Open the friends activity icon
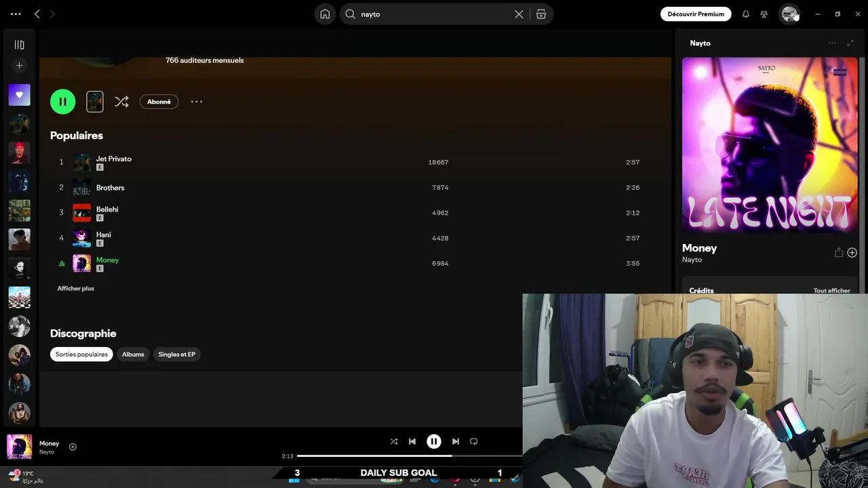 (764, 14)
